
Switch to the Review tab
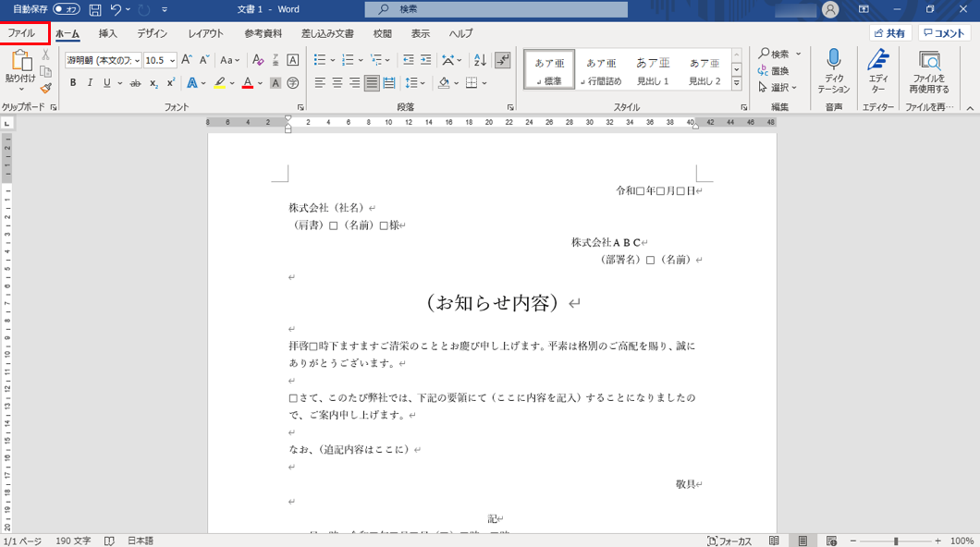coord(383,33)
